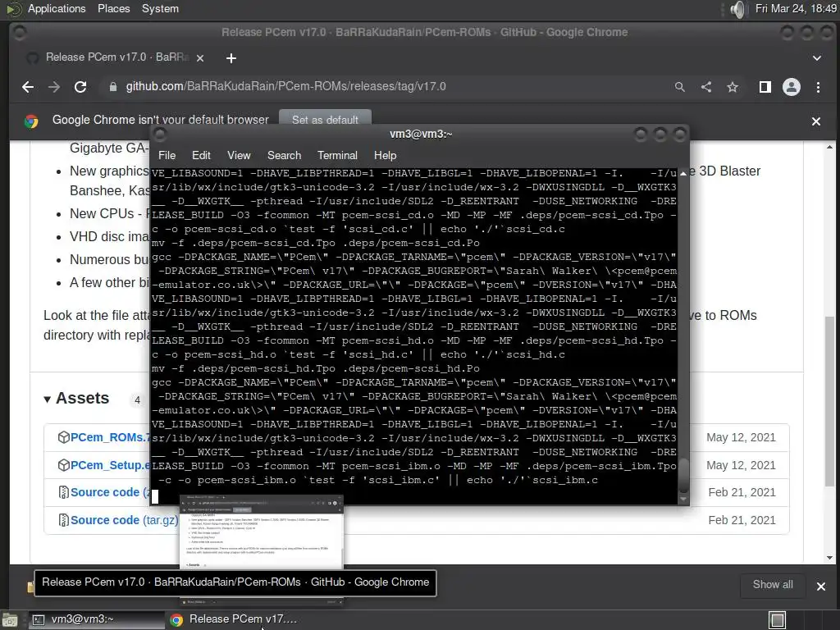Expand Chrome tab search chevron
This screenshot has height=630, width=840.
tap(816, 58)
